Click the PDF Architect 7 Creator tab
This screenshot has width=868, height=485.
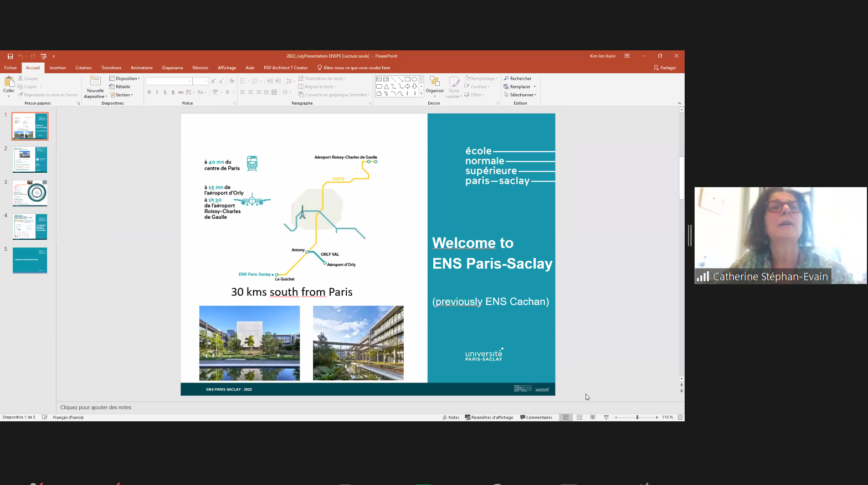[286, 68]
